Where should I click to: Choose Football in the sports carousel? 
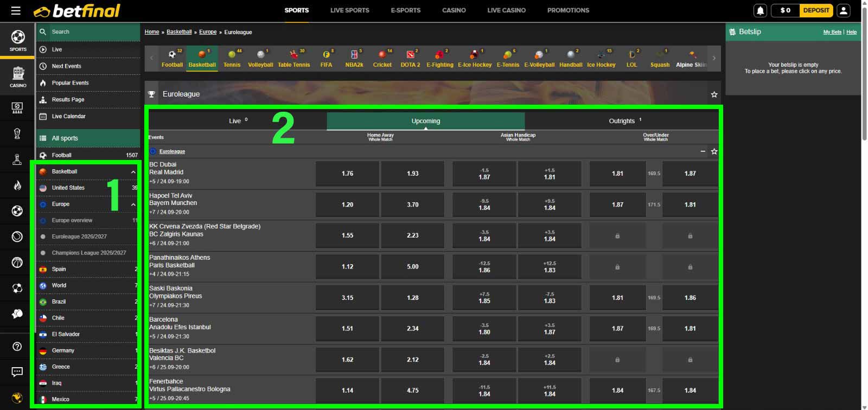pyautogui.click(x=172, y=59)
